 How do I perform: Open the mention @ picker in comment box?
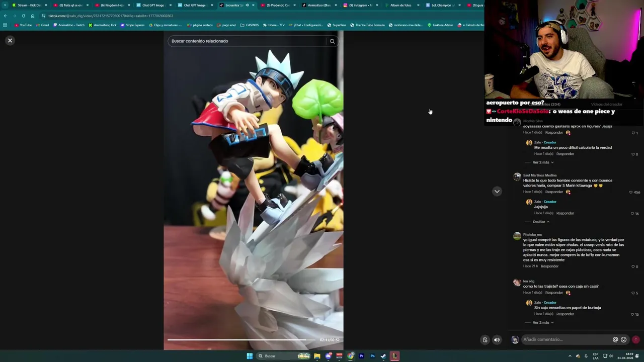click(x=615, y=339)
